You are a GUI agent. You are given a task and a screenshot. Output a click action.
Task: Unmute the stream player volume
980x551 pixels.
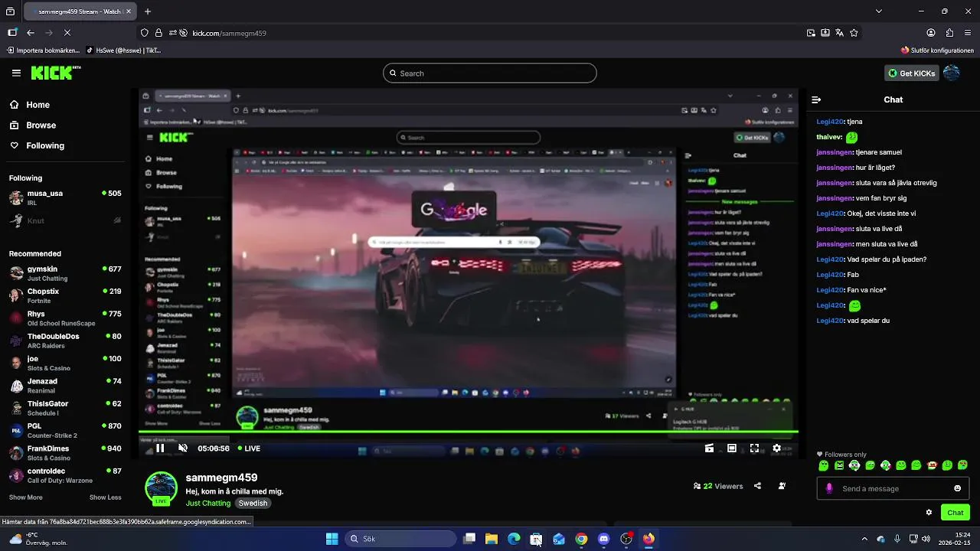coord(183,448)
